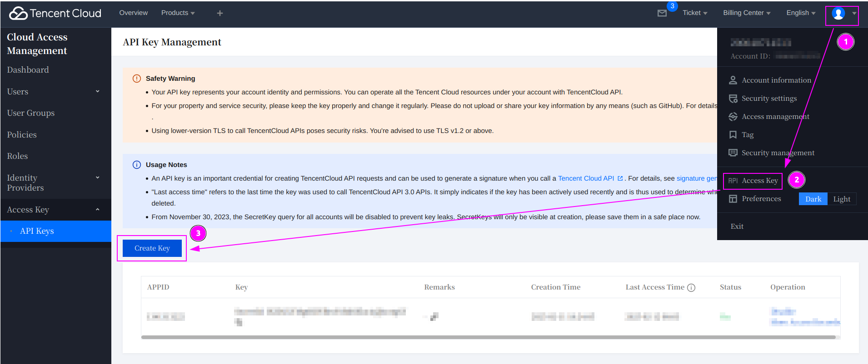
Task: Click the Key column header
Action: pos(241,287)
